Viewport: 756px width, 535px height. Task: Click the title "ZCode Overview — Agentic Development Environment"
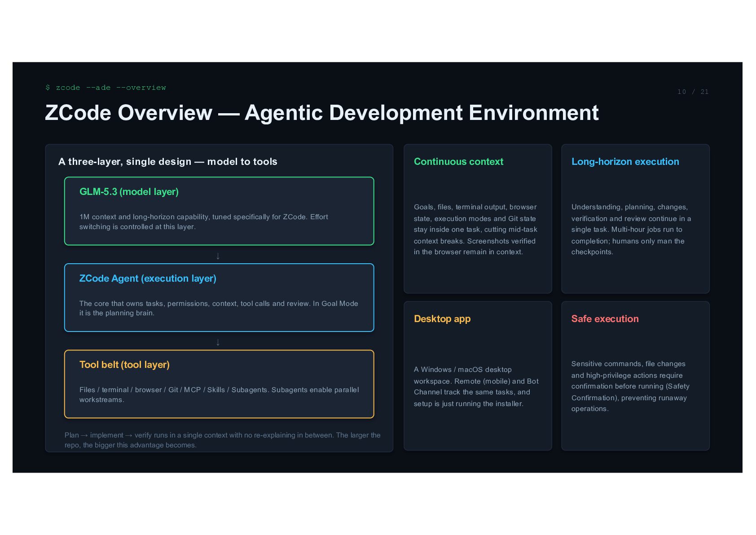(322, 113)
